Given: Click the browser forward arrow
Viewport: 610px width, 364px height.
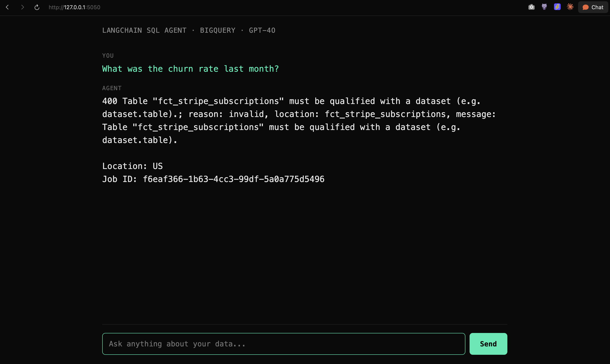Looking at the screenshot, I should click(22, 7).
